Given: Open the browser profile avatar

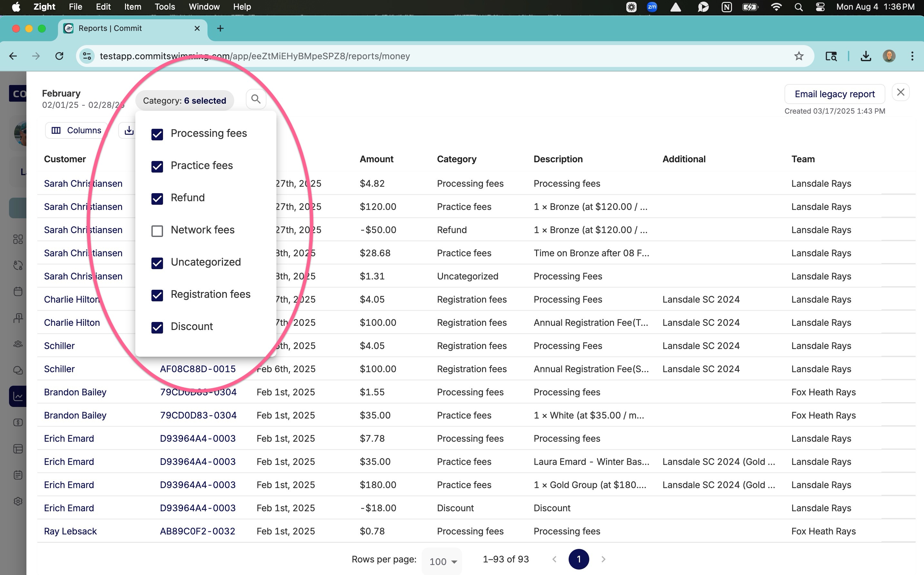Looking at the screenshot, I should (889, 56).
